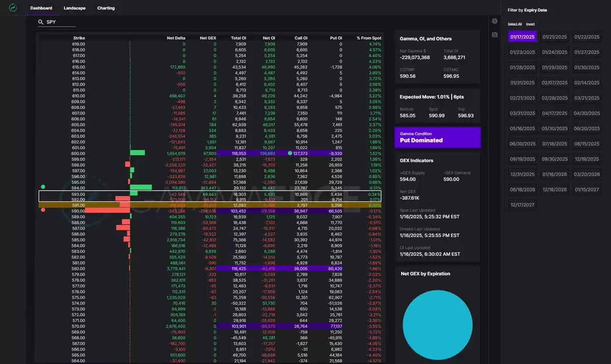Click the Total OI cell 118,425

point(239,269)
